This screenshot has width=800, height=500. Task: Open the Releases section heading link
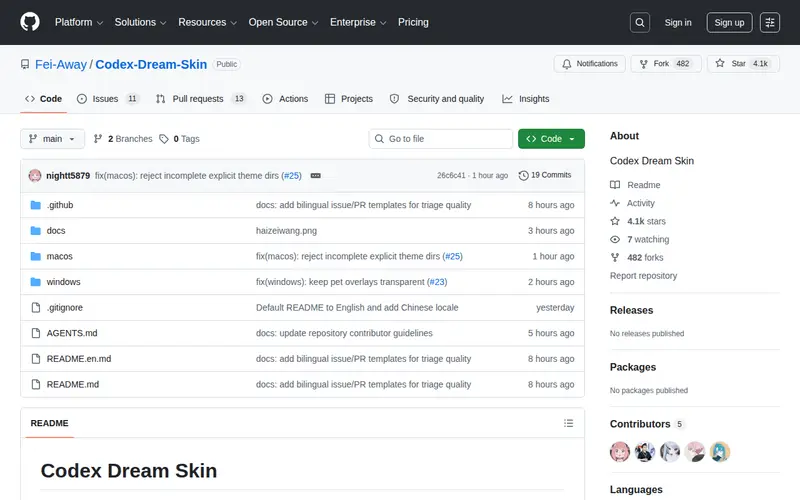(631, 310)
